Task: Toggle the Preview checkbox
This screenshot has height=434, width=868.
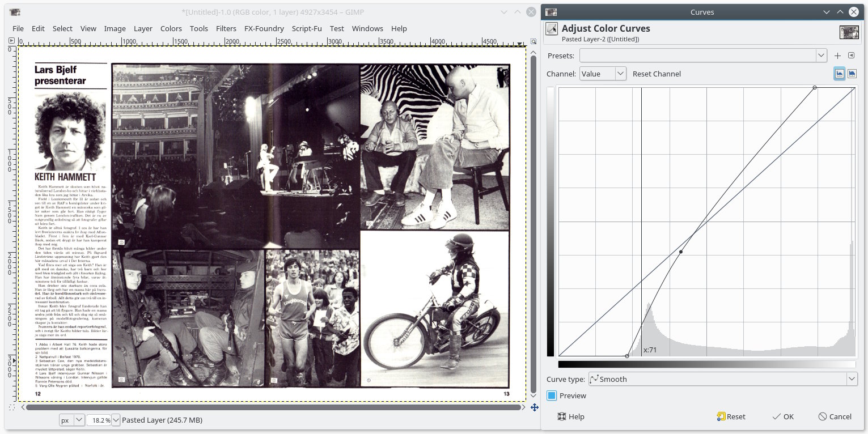Action: click(552, 395)
